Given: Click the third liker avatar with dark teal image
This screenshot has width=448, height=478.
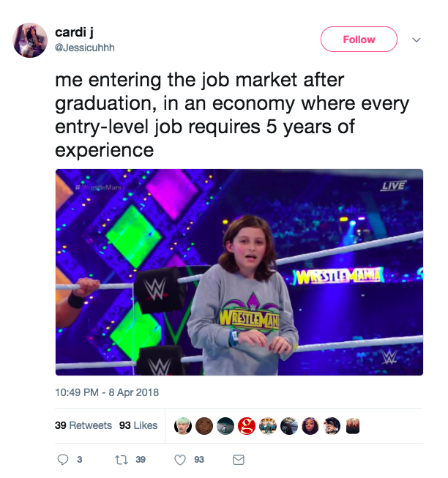Looking at the screenshot, I should coord(225,425).
